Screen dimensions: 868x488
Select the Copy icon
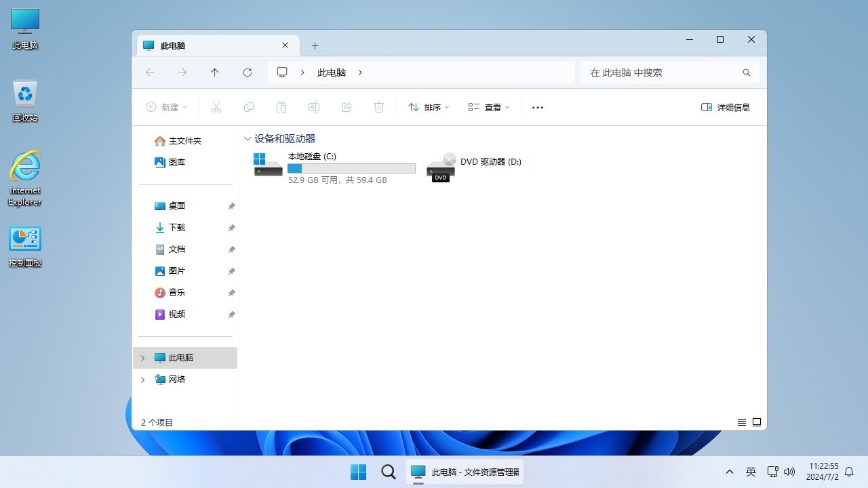pos(249,107)
